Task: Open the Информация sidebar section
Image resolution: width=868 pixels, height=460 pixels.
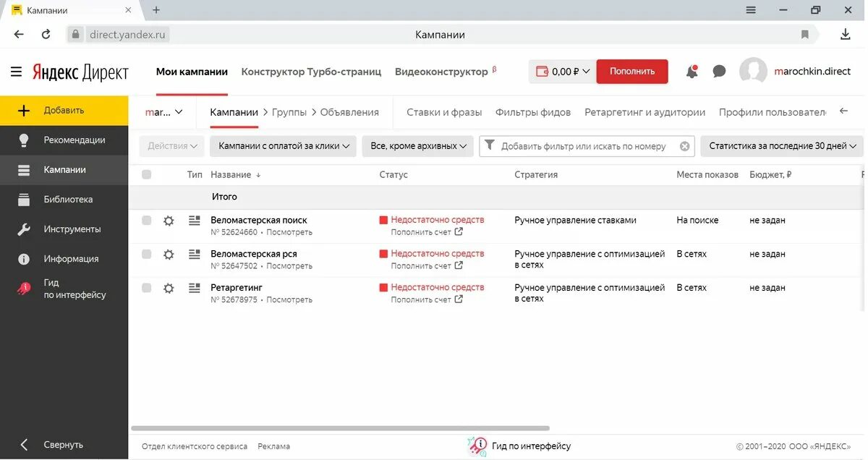Action: (64, 258)
